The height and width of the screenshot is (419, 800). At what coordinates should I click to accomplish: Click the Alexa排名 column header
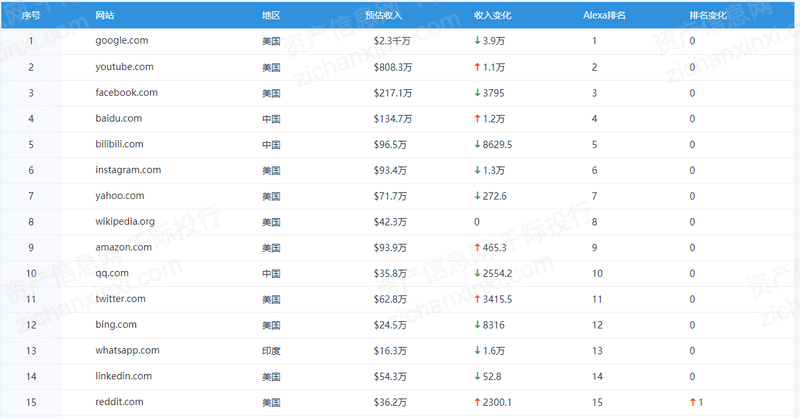[604, 16]
